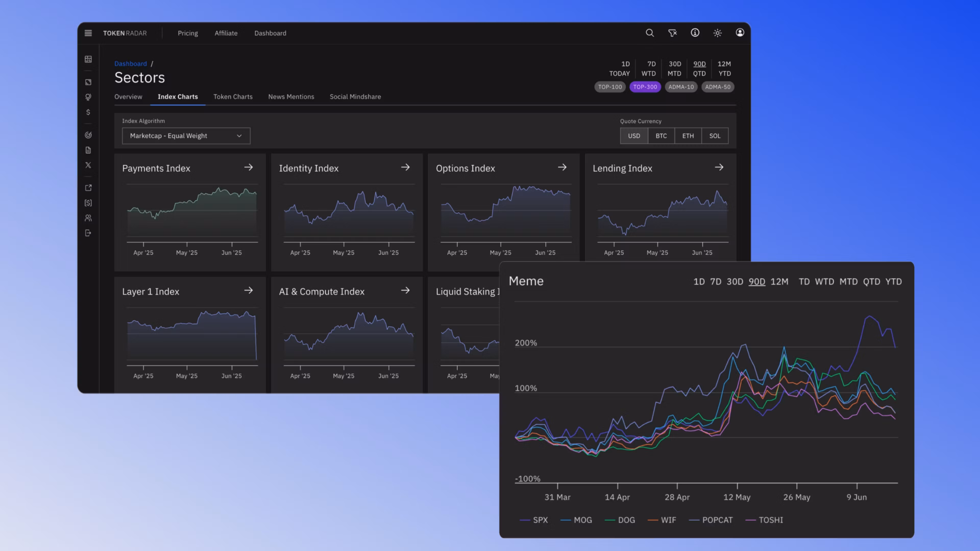Click the dollar sign sidebar icon
The image size is (980, 551).
pyautogui.click(x=88, y=112)
